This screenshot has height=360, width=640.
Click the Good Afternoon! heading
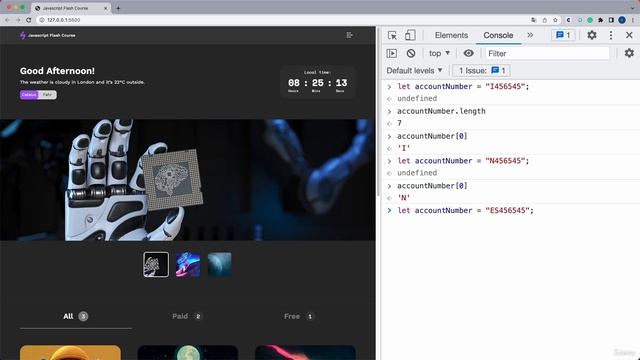57,71
